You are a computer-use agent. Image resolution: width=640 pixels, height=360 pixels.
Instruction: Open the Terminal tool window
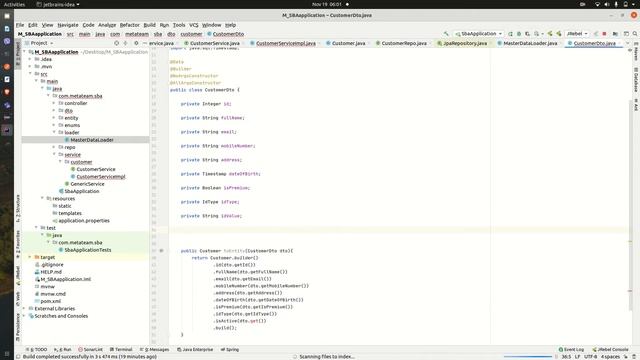point(121,350)
